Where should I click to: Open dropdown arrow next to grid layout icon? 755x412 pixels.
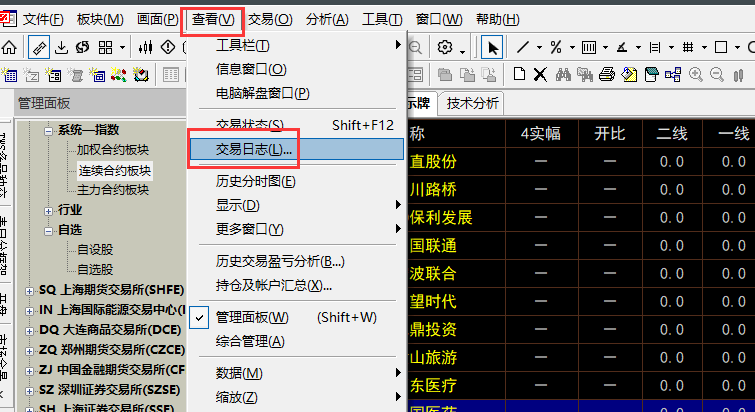pyautogui.click(x=122, y=48)
